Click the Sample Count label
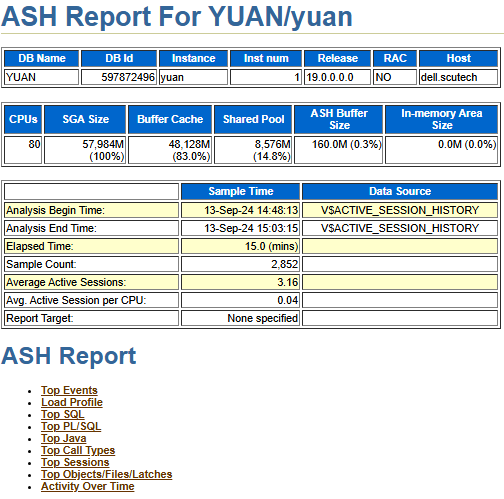504x499 pixels. pos(41,264)
